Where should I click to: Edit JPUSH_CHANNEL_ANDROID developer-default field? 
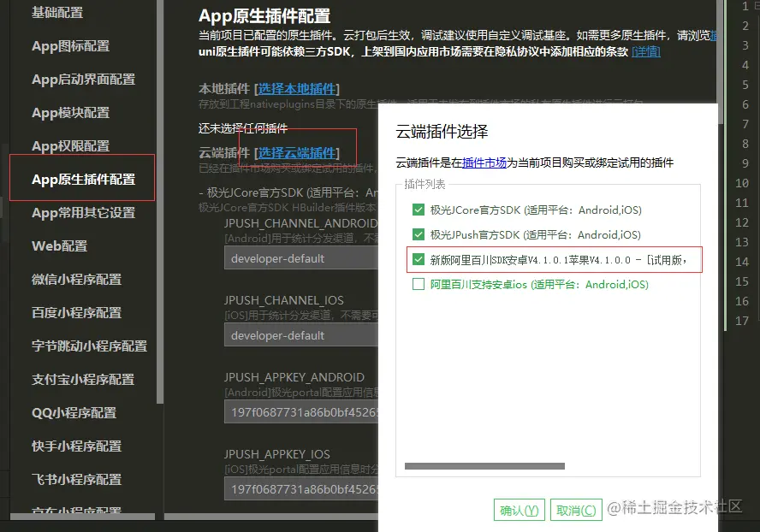300,258
